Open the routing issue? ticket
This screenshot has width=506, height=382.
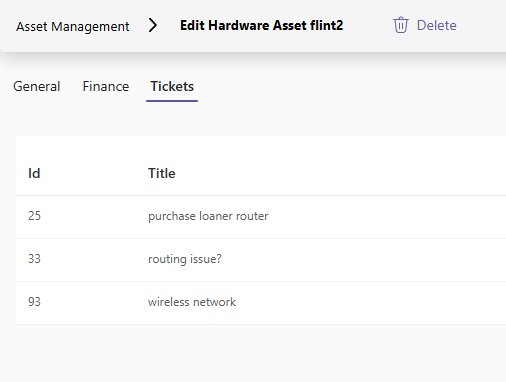click(x=185, y=259)
